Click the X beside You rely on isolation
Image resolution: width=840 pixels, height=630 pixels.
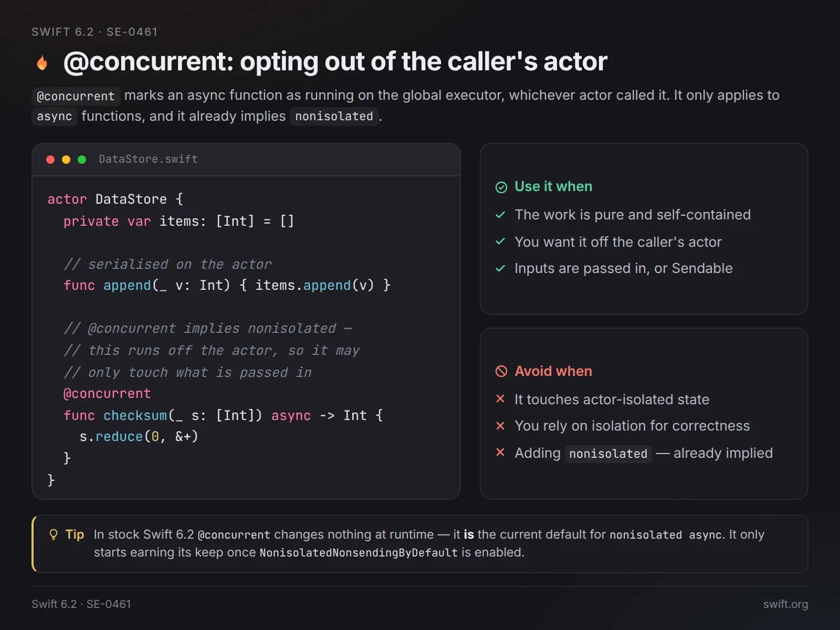click(x=500, y=426)
